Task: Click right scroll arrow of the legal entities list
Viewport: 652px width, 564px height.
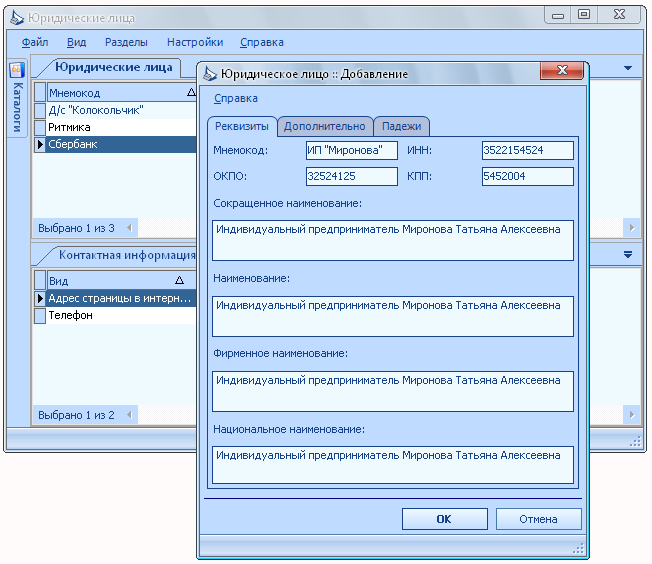Action: point(632,228)
